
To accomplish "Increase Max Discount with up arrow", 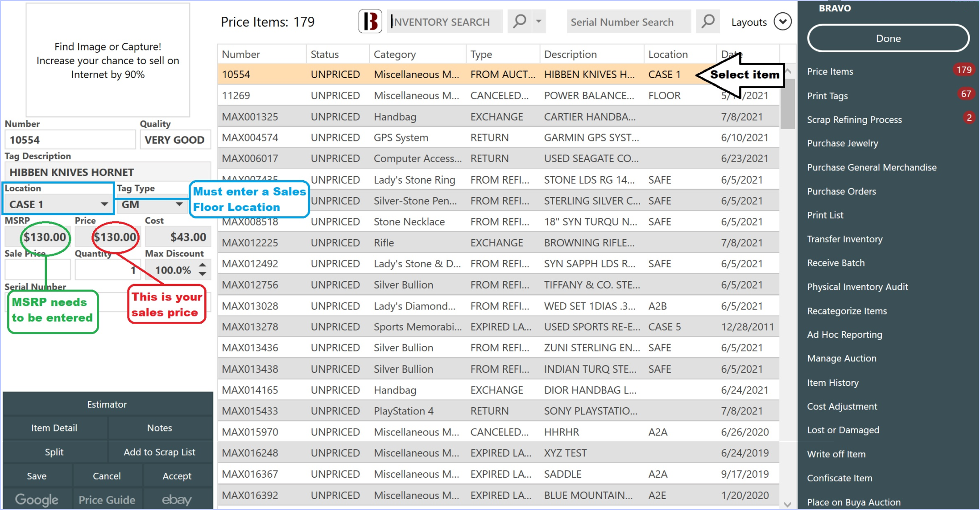I will [202, 265].
